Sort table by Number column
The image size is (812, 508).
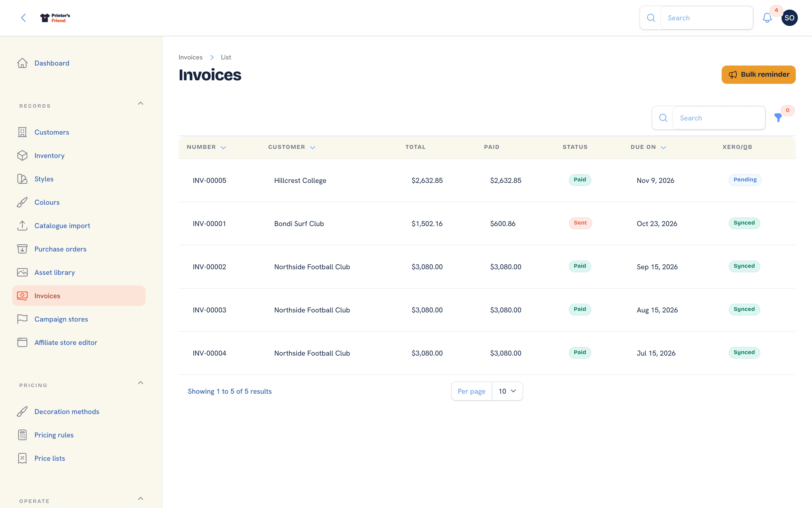coord(206,147)
